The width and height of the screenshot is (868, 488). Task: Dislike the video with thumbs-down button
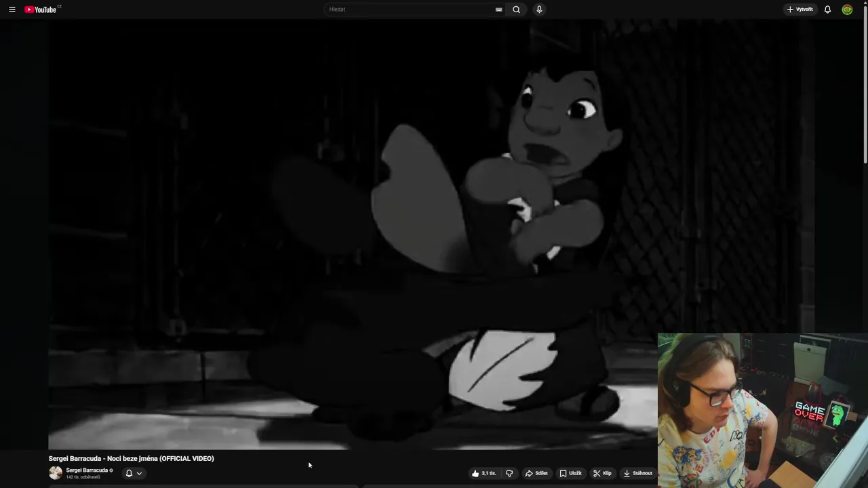(509, 473)
